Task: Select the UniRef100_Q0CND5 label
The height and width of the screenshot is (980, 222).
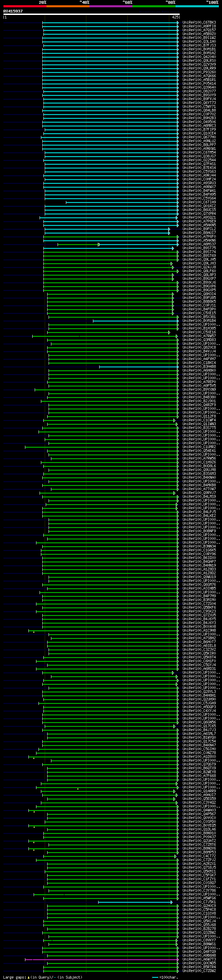Action: [x=199, y=963]
